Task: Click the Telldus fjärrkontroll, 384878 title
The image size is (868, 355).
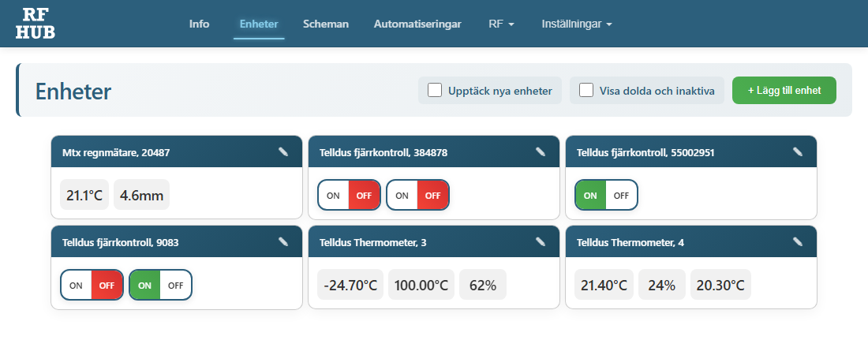Action: [x=383, y=152]
